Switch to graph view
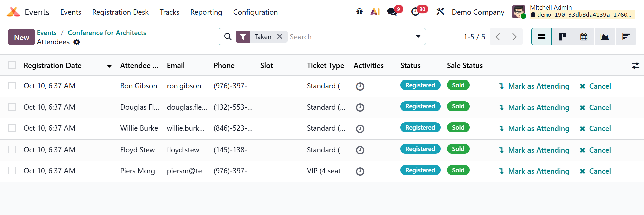 pyautogui.click(x=605, y=37)
